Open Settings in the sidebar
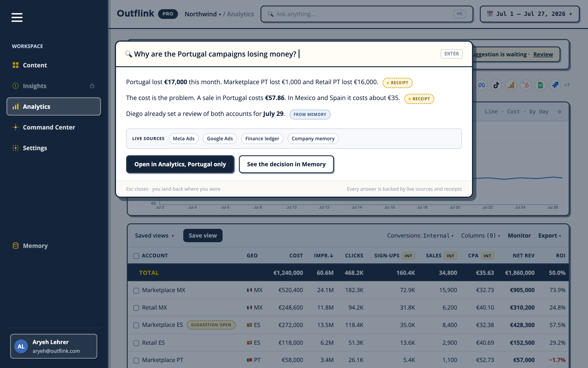Image resolution: width=588 pixels, height=368 pixels. pos(54,148)
